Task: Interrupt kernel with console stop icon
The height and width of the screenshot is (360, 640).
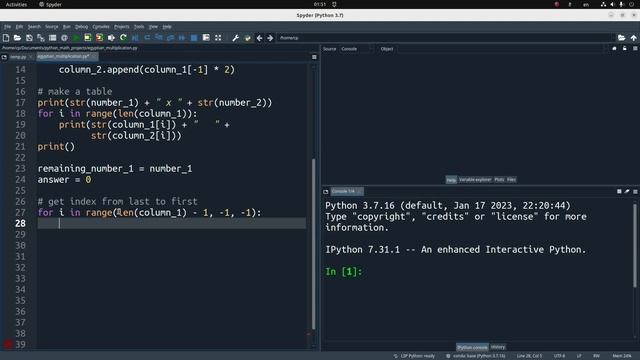Action: click(x=619, y=191)
